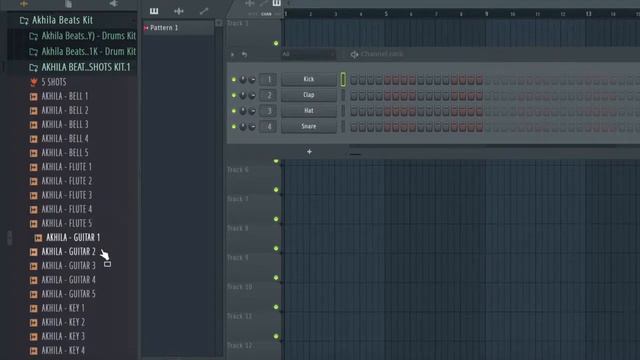The width and height of the screenshot is (640, 360).
Task: Select AKHILA - FLUTE 3 sample
Action: pos(67,195)
